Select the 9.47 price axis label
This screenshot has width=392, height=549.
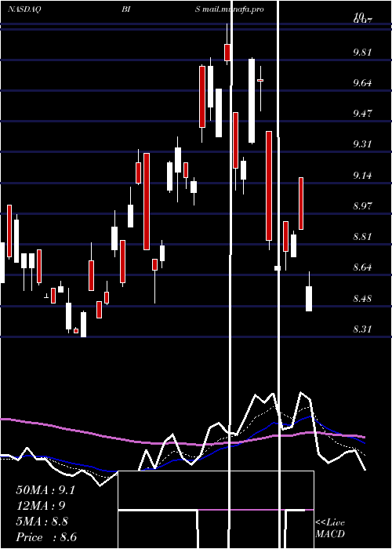point(362,114)
